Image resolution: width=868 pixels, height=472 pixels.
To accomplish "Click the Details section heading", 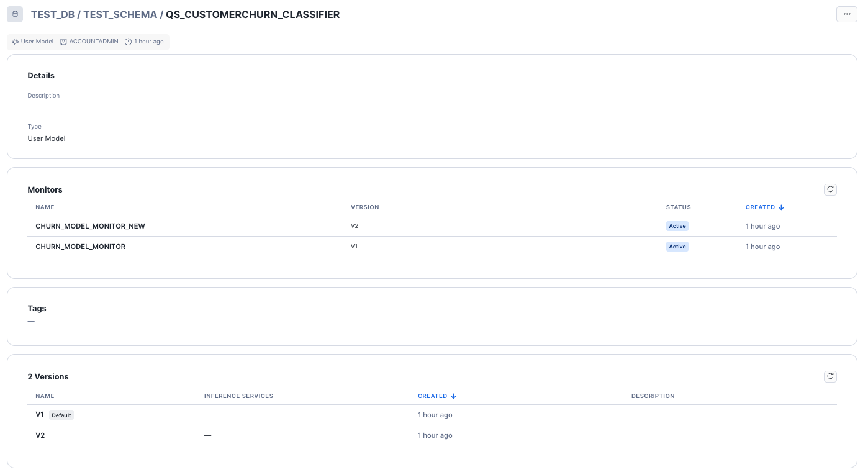I will coord(41,75).
